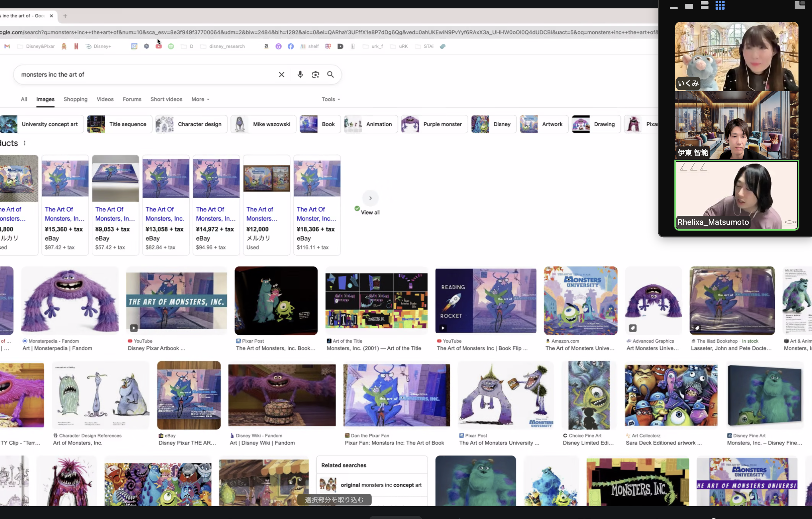Show next products with the arrow button
Image resolution: width=812 pixels, height=519 pixels.
pyautogui.click(x=370, y=198)
